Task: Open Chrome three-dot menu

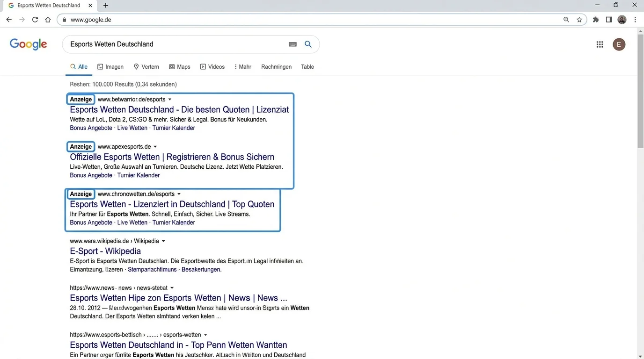Action: 635,20
